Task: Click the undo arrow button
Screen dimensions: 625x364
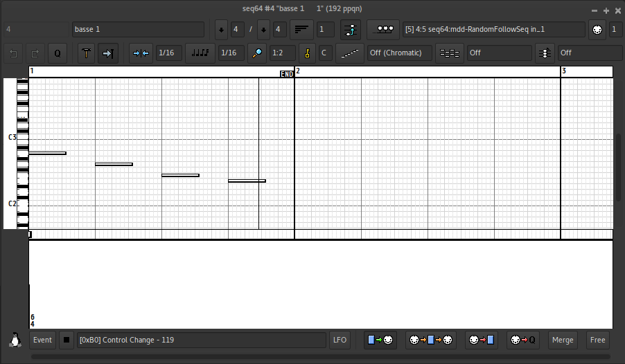Action: pos(13,53)
